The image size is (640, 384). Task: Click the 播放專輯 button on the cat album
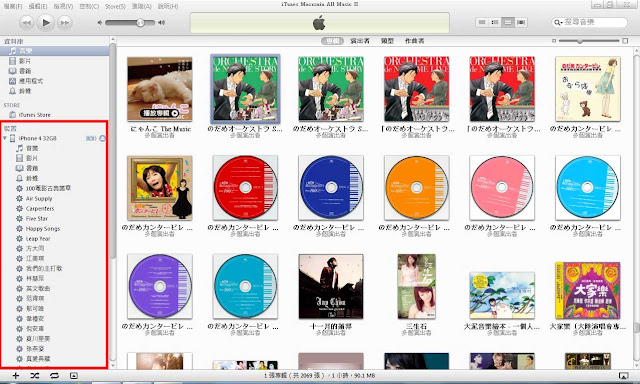click(x=160, y=113)
